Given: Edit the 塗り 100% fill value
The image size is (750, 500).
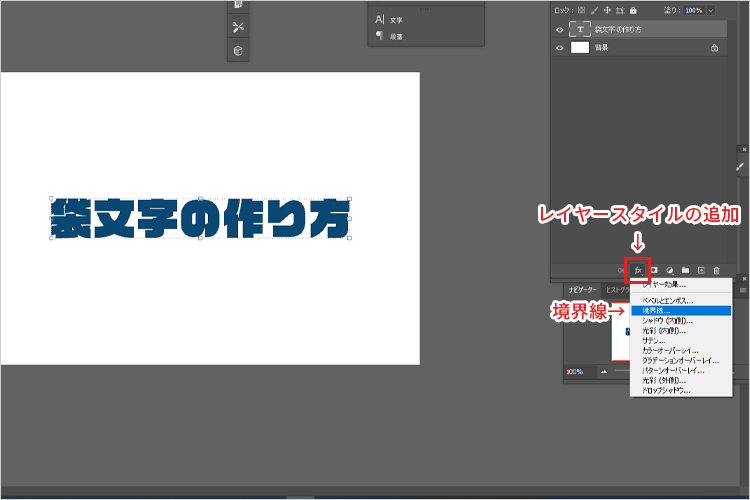Looking at the screenshot, I should [694, 10].
